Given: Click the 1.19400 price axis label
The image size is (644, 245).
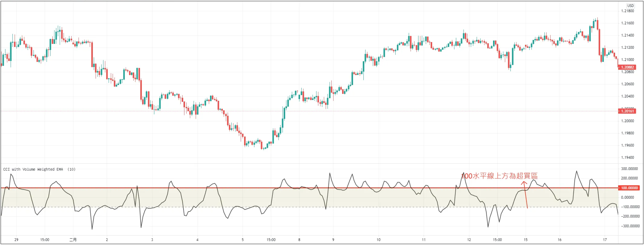Looking at the screenshot, I should tap(628, 158).
